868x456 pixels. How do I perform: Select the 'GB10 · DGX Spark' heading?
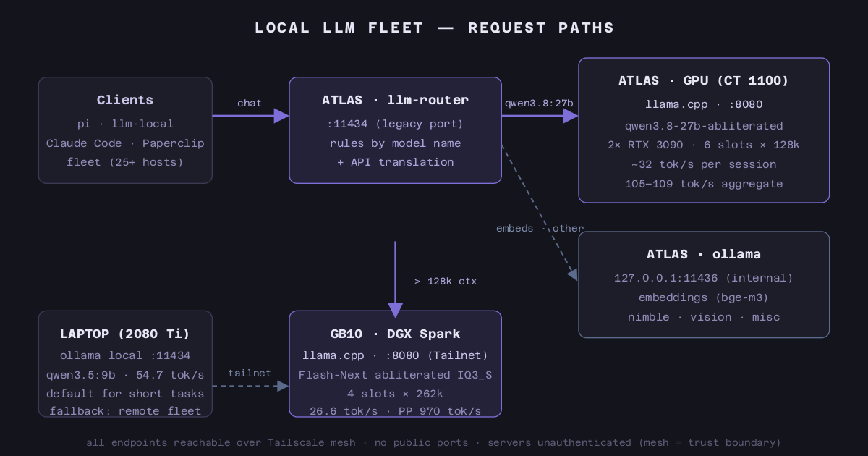(396, 334)
